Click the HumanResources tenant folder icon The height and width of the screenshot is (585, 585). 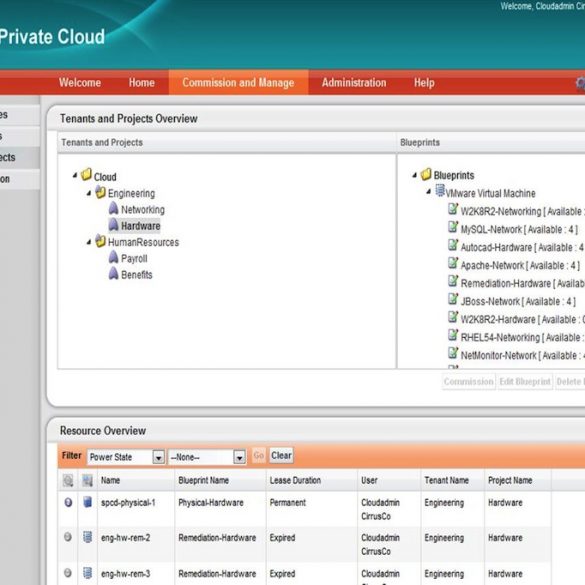tap(100, 241)
